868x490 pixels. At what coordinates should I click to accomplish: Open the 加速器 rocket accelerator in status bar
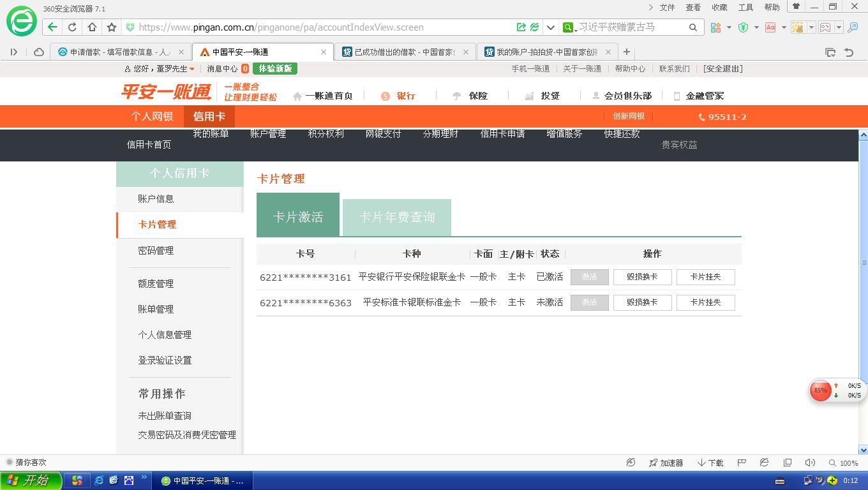click(666, 463)
